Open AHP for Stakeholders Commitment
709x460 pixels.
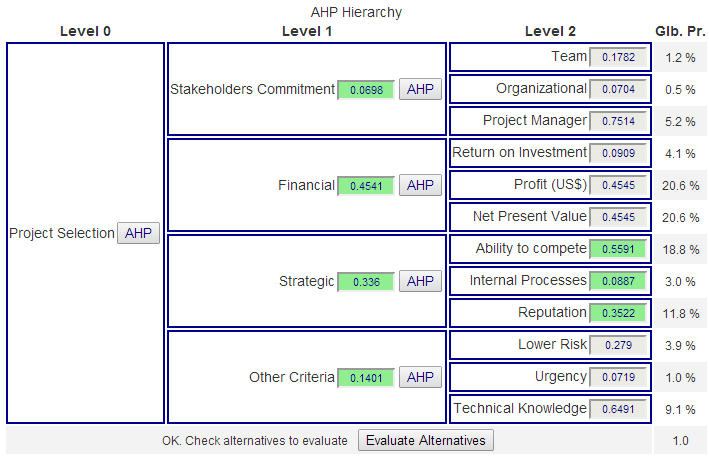coord(420,89)
